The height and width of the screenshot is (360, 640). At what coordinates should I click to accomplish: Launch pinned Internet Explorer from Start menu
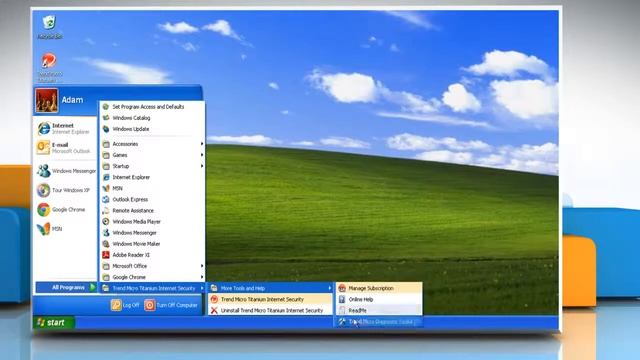(x=65, y=129)
